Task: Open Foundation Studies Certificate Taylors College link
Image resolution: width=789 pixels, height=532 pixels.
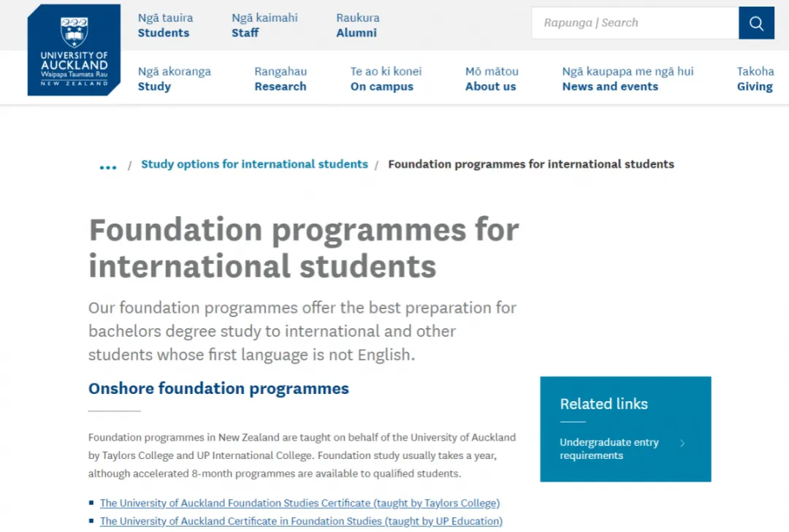Action: (x=300, y=503)
